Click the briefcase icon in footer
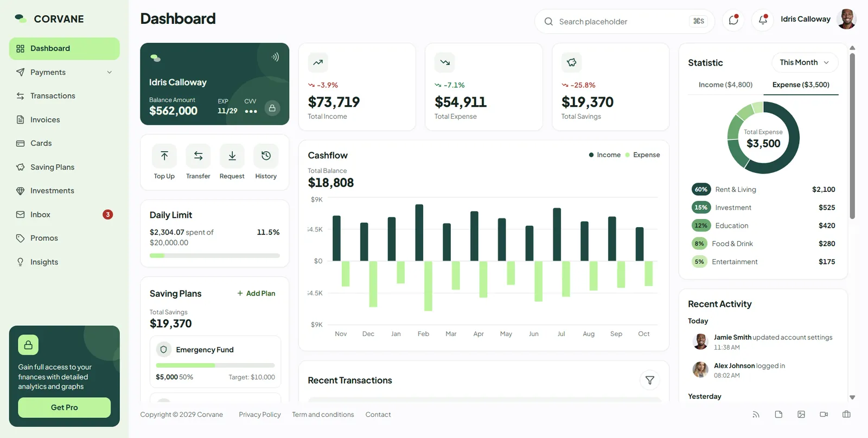This screenshot has height=438, width=868. click(x=846, y=415)
